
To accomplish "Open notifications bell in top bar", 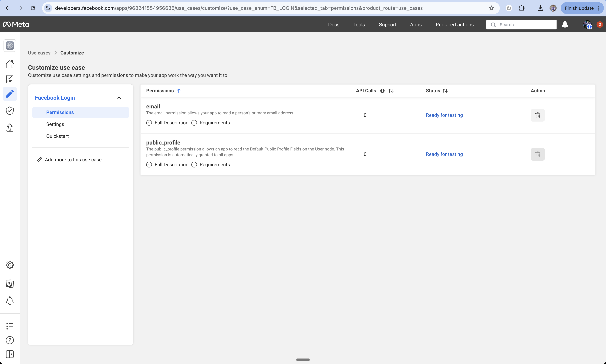I will click(565, 24).
